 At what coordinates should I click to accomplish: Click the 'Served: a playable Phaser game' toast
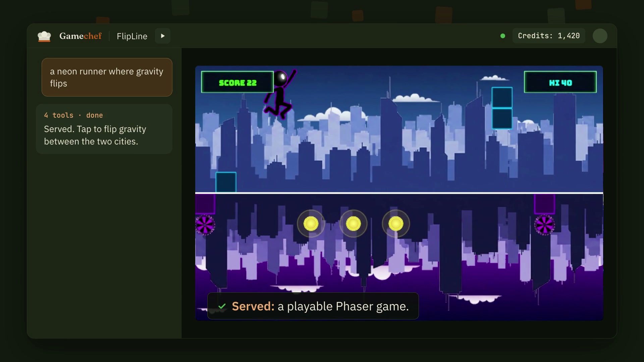[x=313, y=306]
